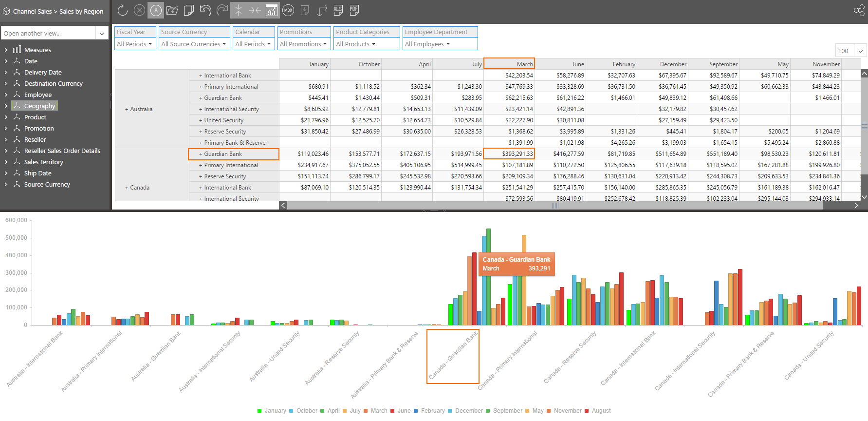Select the $42,203.54 March cell
The height and width of the screenshot is (421, 868).
click(509, 75)
